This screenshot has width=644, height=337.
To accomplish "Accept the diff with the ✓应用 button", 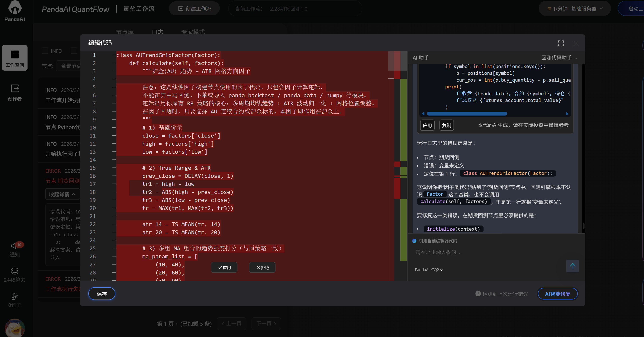I will pyautogui.click(x=224, y=267).
